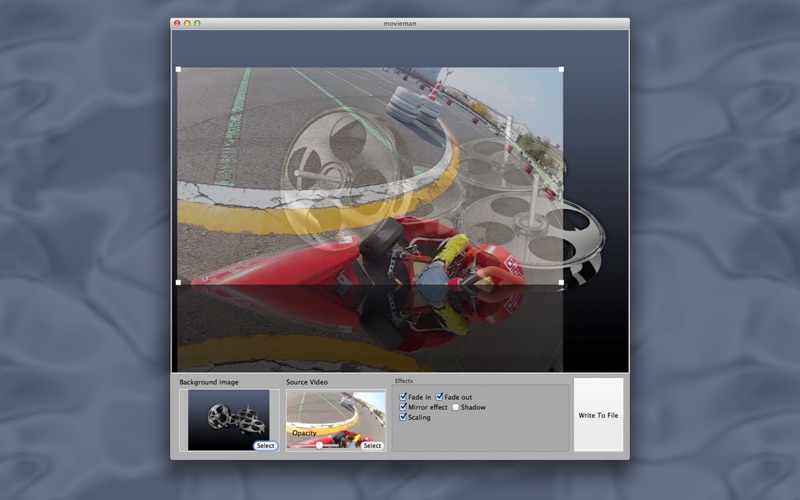Click Select under Source Video
The height and width of the screenshot is (500, 800).
[372, 445]
